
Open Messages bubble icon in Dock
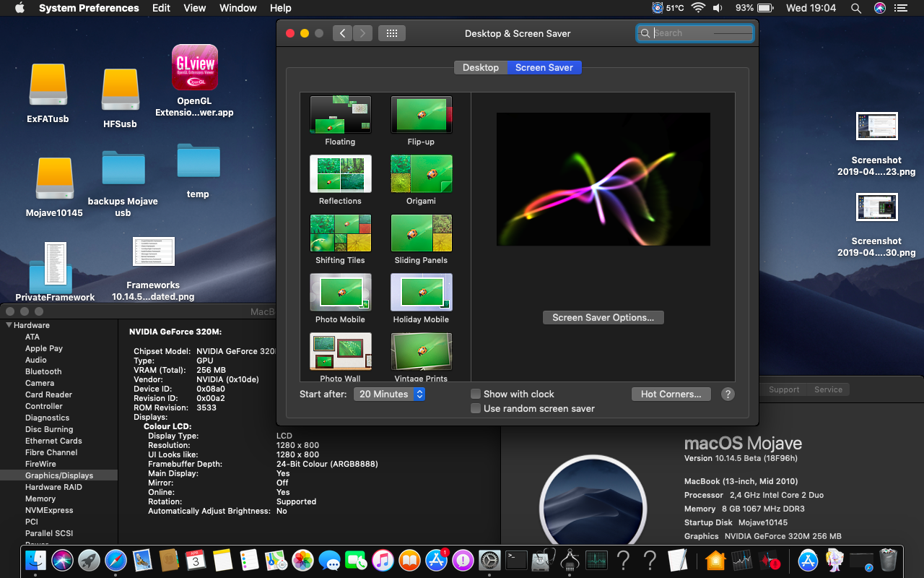(x=329, y=560)
